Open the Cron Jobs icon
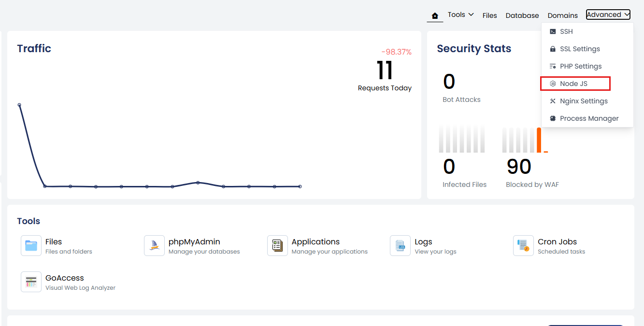Image resolution: width=644 pixels, height=326 pixels. coord(523,245)
